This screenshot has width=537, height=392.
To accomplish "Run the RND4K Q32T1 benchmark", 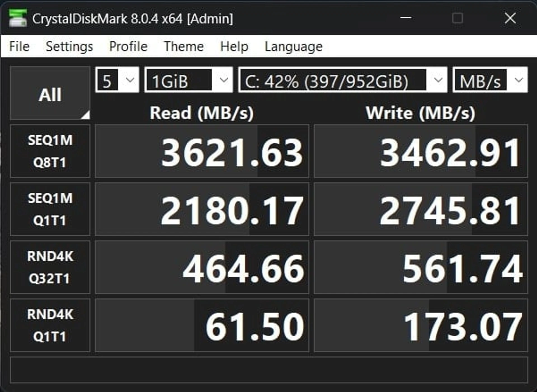I will pyautogui.click(x=50, y=267).
